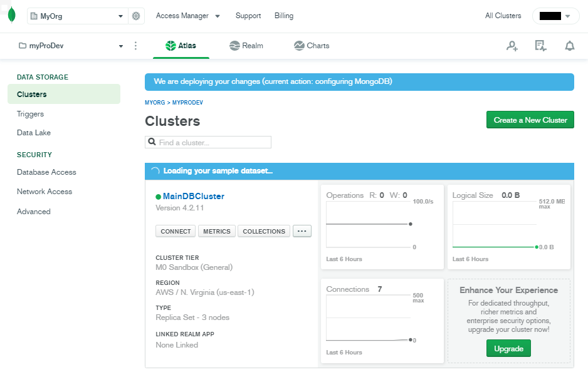
Task: Click the invite user icon
Action: click(512, 46)
